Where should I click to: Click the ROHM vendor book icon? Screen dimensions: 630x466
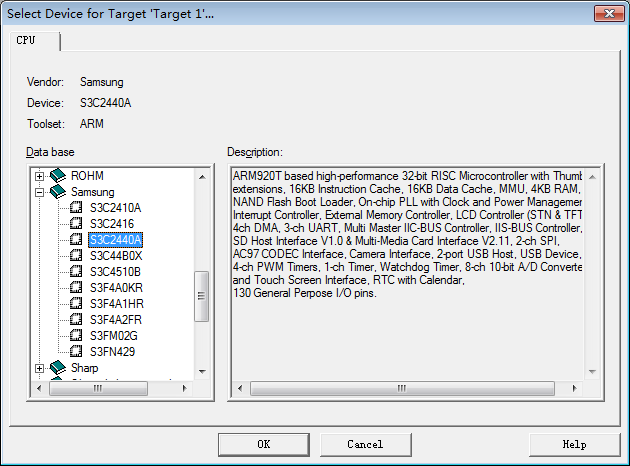pyautogui.click(x=58, y=176)
